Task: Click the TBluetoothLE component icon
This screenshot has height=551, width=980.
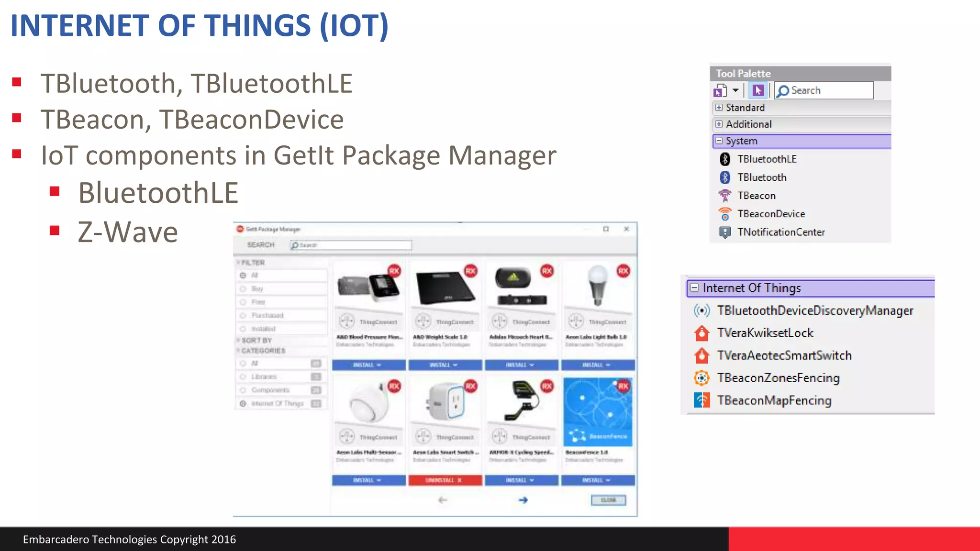Action: click(x=725, y=159)
